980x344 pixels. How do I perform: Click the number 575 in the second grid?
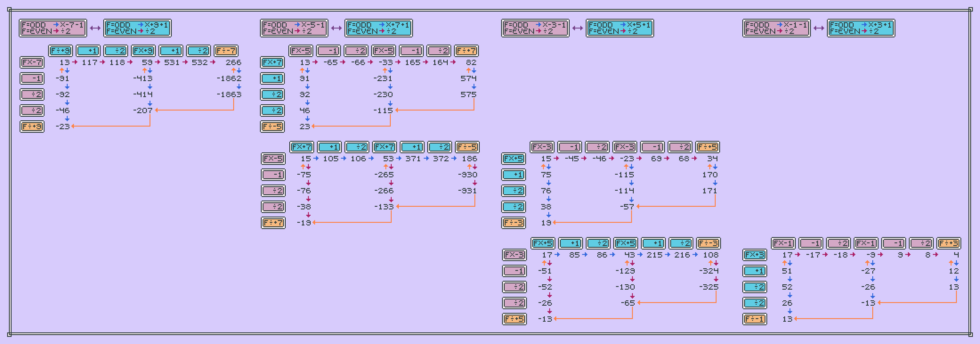pyautogui.click(x=468, y=94)
